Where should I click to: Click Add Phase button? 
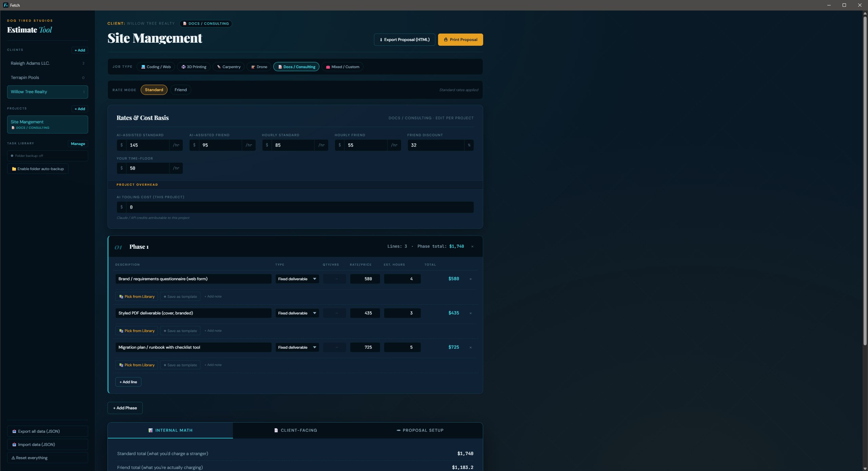point(125,408)
